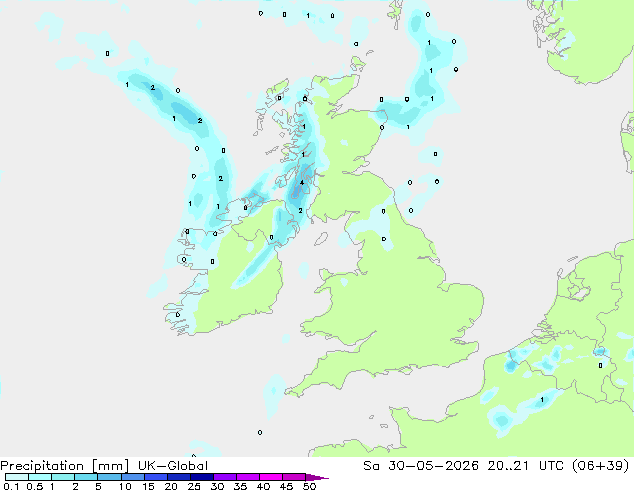The image size is (634, 490).
Task: Select the violet legend swatch between 30 and 35
Action: point(225,477)
